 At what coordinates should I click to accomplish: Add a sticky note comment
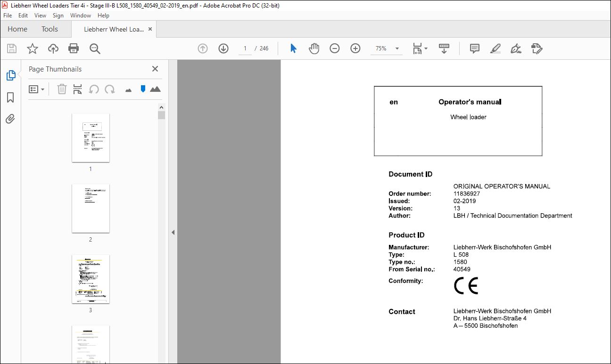475,49
